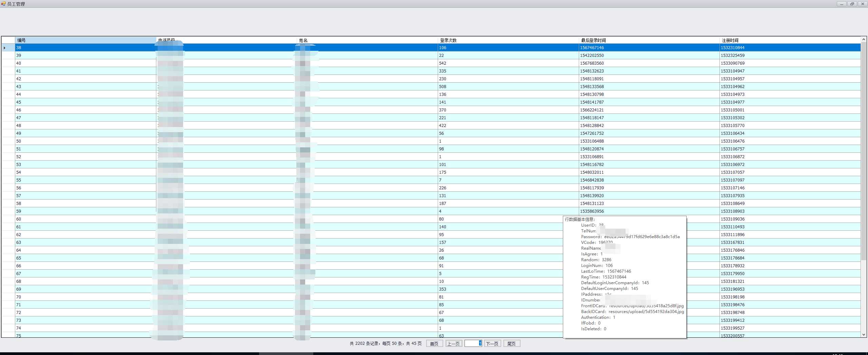This screenshot has width=868, height=355.
Task: Click registration time 1532310844
Action: click(790, 47)
